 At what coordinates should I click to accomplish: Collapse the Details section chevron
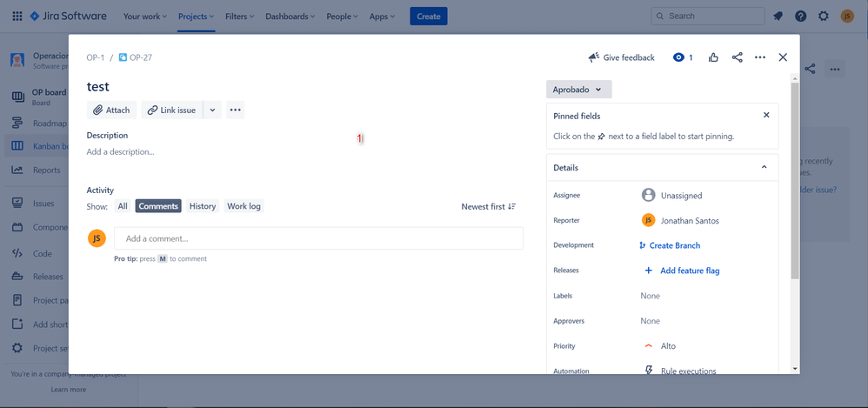point(764,167)
